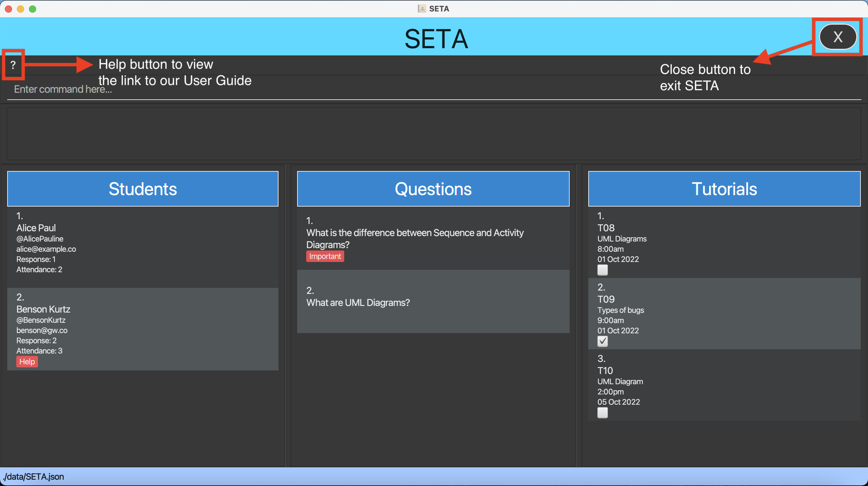Click the Students panel header
The image size is (868, 486).
pos(143,189)
